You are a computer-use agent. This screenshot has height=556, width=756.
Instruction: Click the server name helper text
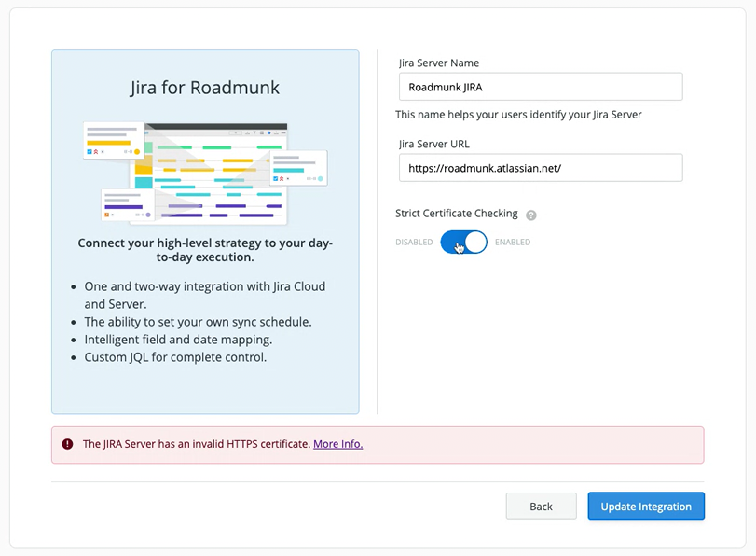tap(518, 115)
